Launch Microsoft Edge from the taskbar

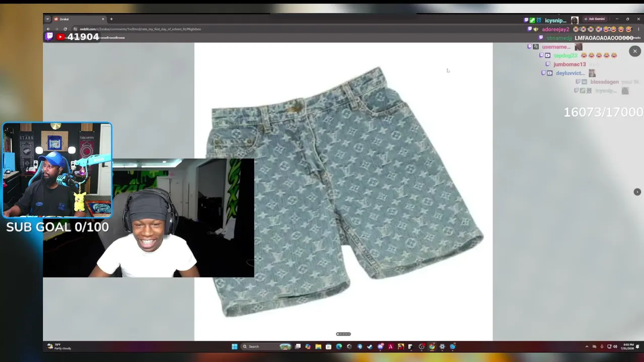pyautogui.click(x=339, y=346)
